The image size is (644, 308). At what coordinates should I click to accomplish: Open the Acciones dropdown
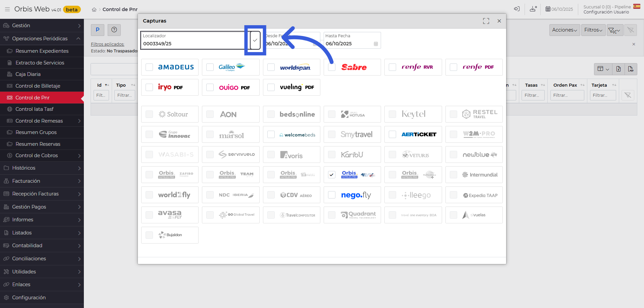(x=565, y=30)
